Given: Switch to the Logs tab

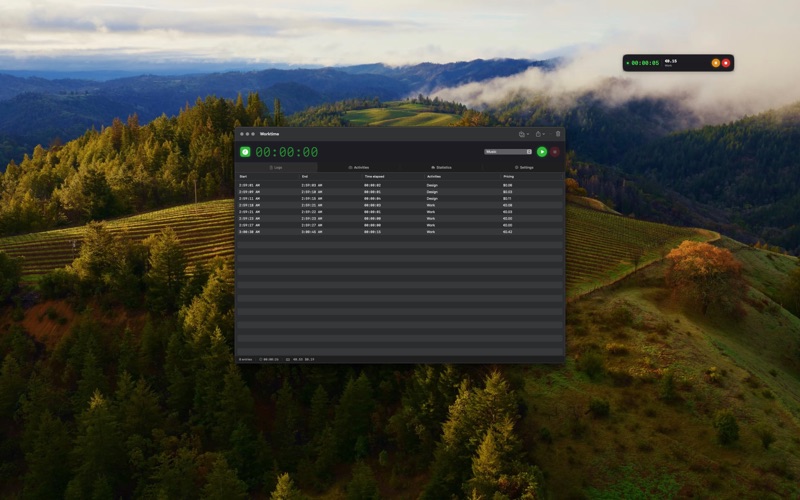Looking at the screenshot, I should point(276,167).
